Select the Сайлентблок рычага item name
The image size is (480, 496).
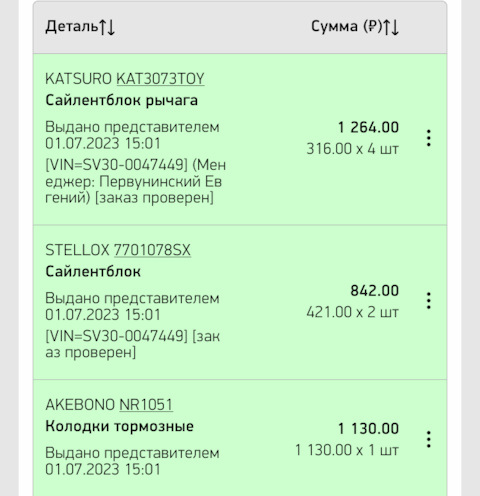(x=122, y=101)
